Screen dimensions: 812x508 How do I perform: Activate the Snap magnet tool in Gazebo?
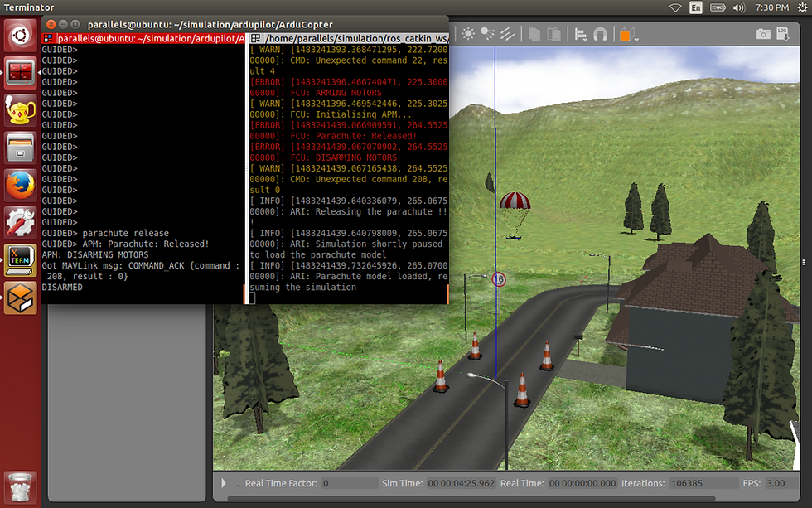(x=600, y=35)
